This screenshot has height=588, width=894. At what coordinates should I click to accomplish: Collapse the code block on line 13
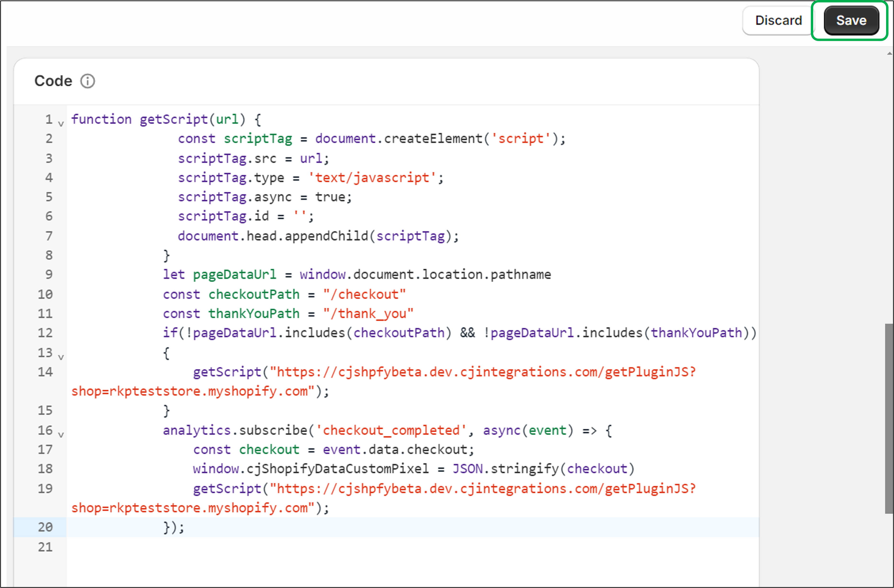click(61, 357)
